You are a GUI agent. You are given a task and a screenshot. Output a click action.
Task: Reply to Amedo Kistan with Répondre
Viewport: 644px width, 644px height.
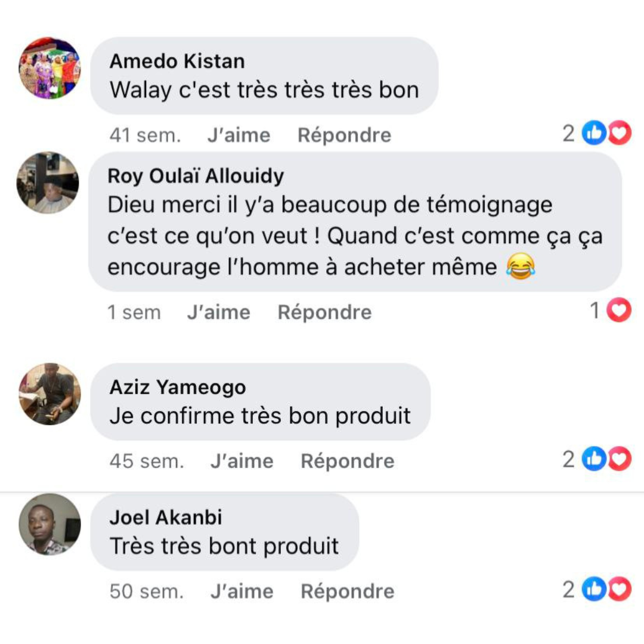344,135
